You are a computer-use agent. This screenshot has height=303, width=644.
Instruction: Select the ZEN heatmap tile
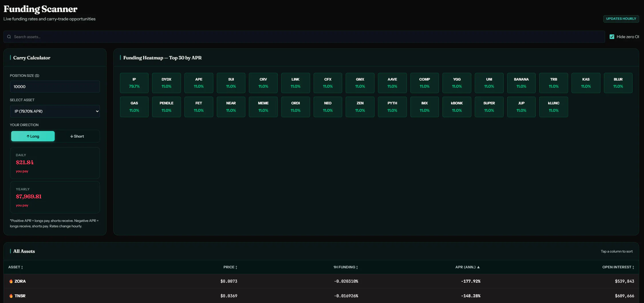(x=360, y=107)
